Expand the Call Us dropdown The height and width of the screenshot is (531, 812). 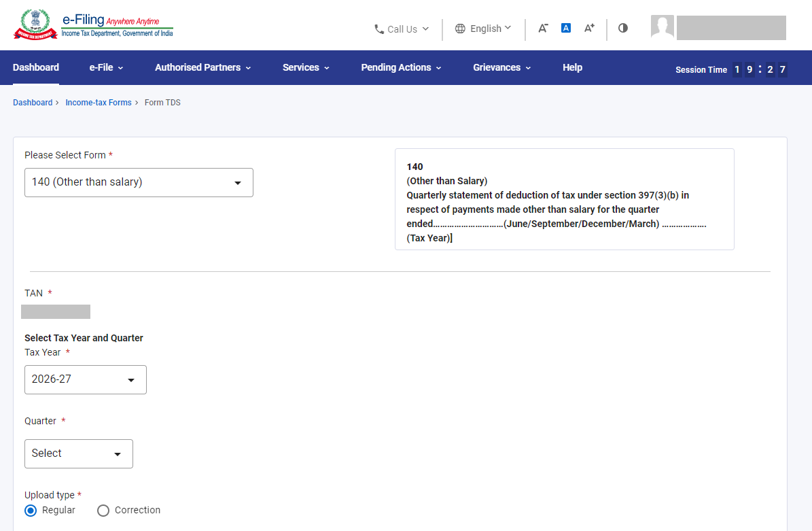(x=402, y=29)
